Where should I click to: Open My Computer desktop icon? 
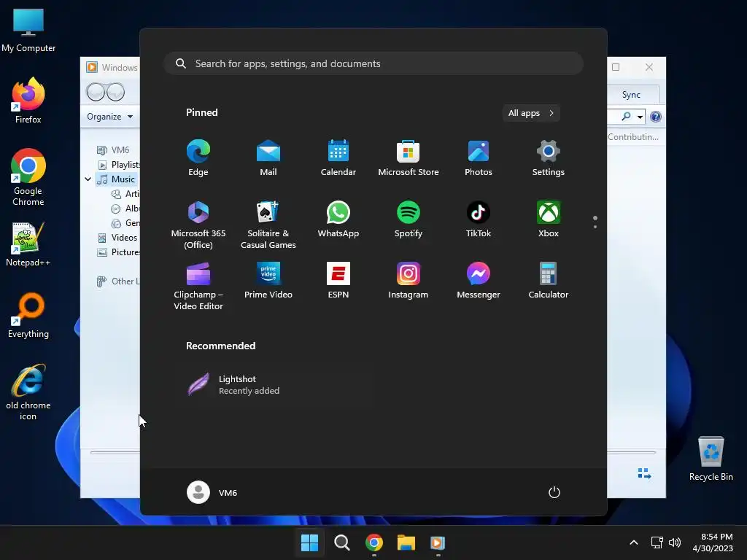(28, 31)
